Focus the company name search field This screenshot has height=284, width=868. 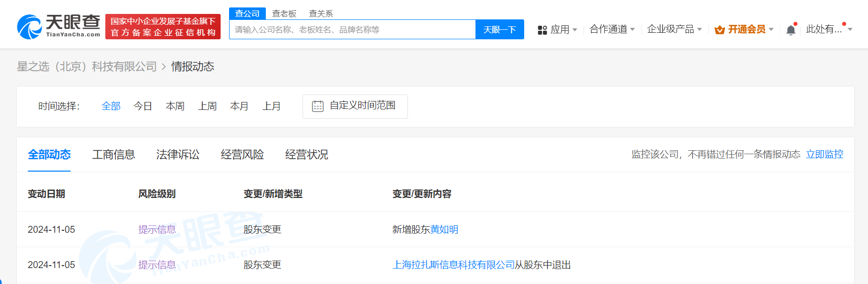coord(352,29)
